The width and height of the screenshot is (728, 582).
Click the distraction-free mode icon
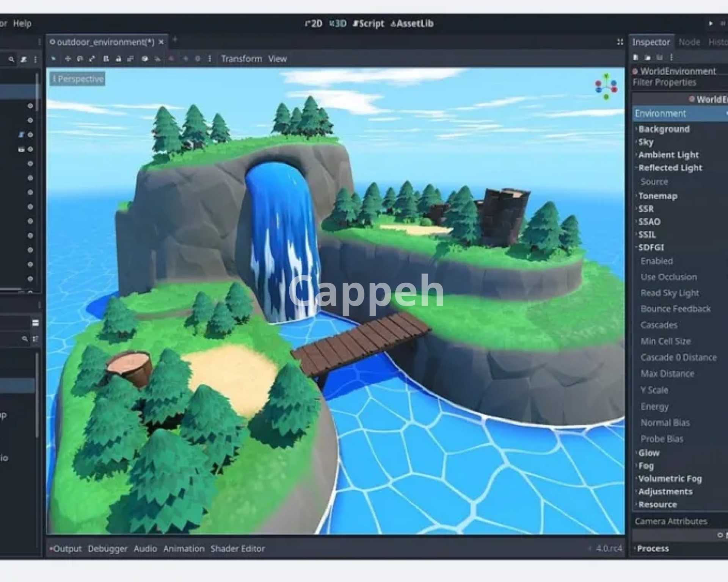pyautogui.click(x=620, y=42)
